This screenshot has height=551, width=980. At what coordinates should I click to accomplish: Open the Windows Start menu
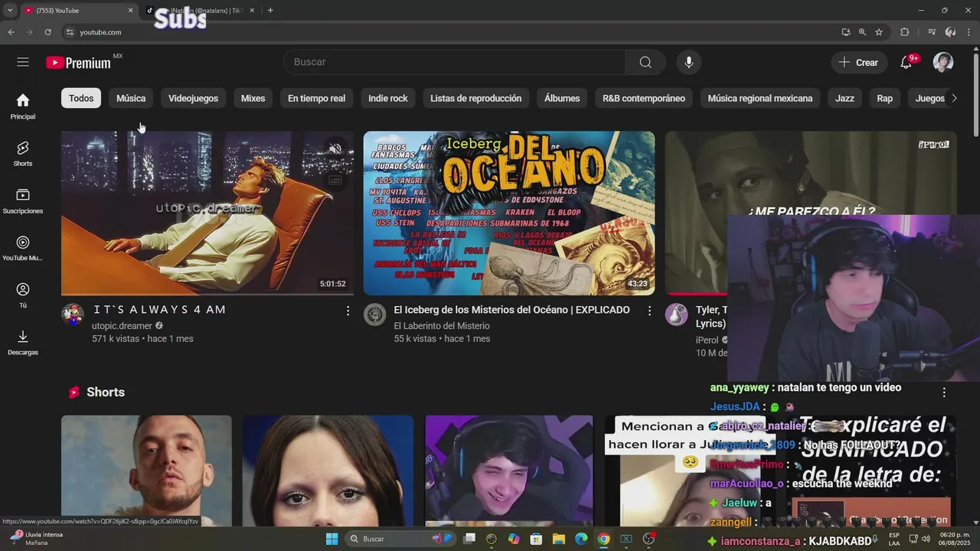pos(332,539)
